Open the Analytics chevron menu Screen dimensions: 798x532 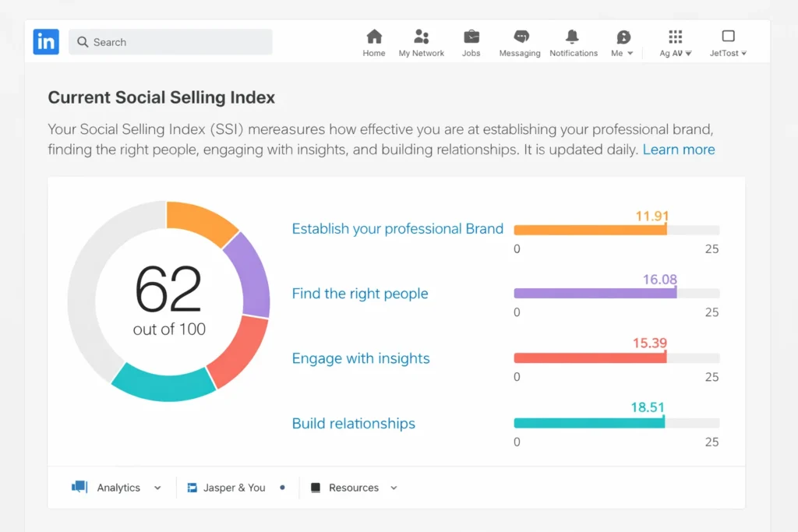point(157,487)
